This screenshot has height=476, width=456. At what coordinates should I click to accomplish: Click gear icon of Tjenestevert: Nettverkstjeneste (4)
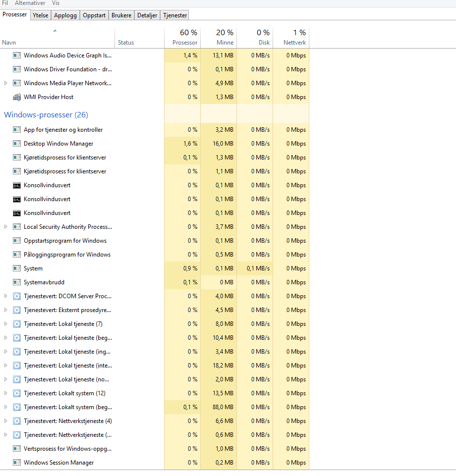(17, 421)
